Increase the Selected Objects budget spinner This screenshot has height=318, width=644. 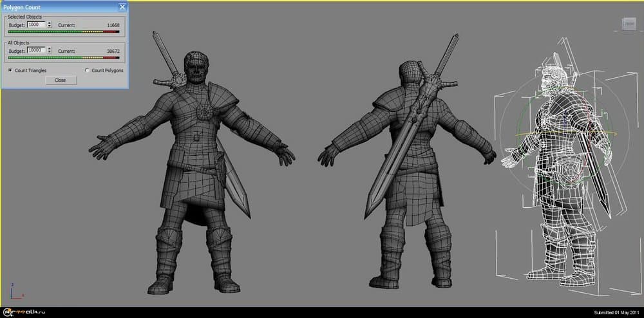pos(50,23)
